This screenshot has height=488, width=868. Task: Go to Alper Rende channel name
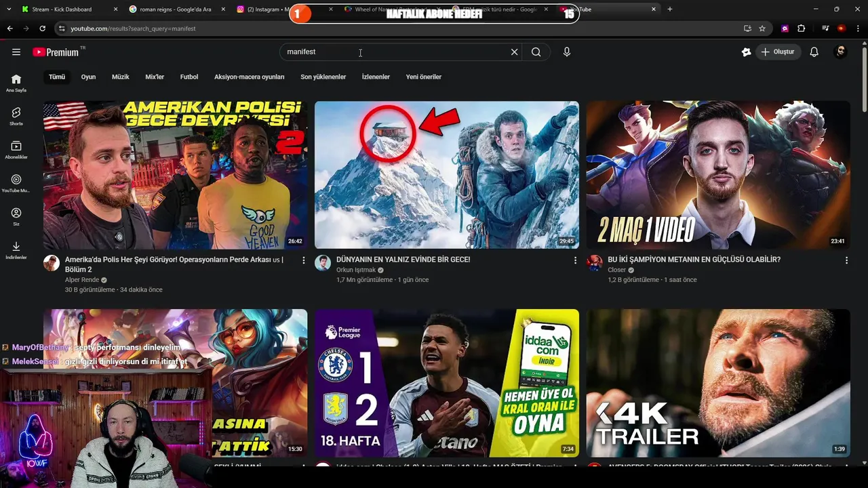point(82,280)
